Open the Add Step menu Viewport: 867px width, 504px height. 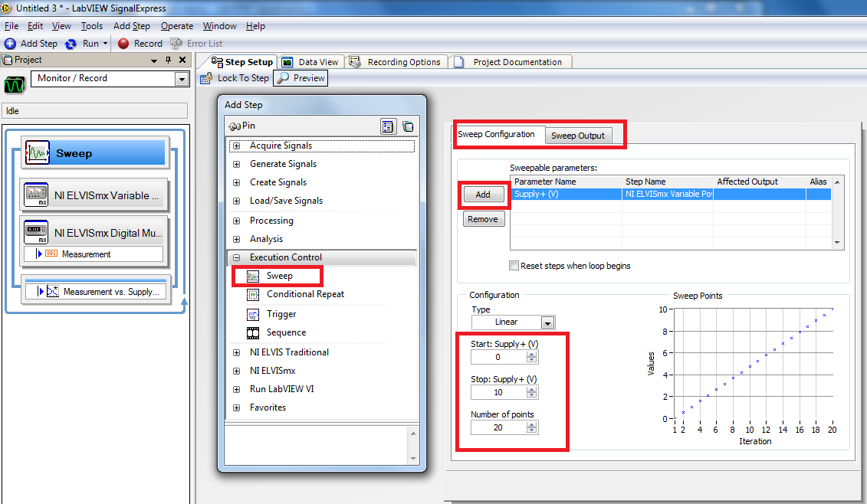tap(132, 26)
